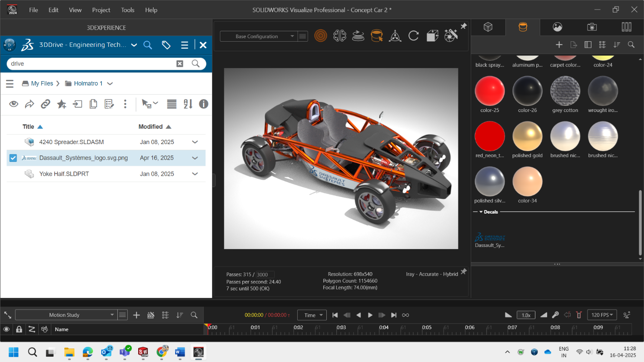Viewport: 644px width, 362px height.
Task: Add selected file to favorites star icon
Action: (62, 104)
